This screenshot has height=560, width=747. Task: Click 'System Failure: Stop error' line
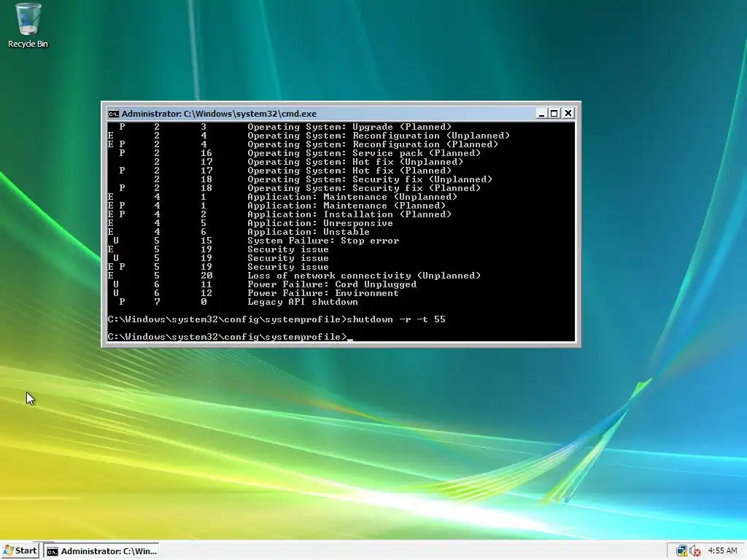(x=323, y=241)
